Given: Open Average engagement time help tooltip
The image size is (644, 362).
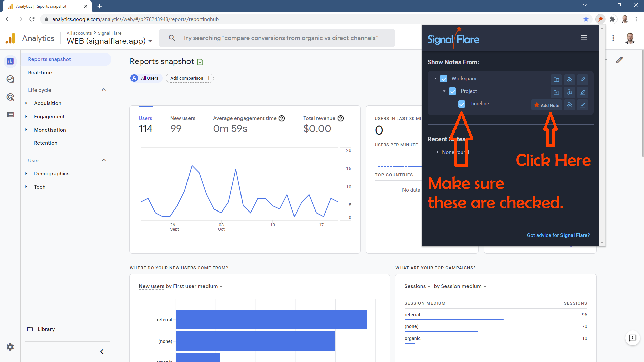Looking at the screenshot, I should point(282,118).
